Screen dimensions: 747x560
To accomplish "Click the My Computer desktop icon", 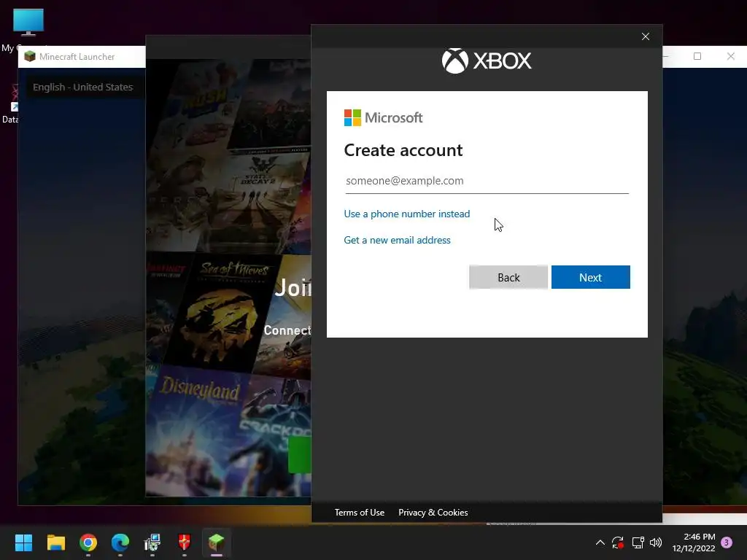I will coord(28,29).
